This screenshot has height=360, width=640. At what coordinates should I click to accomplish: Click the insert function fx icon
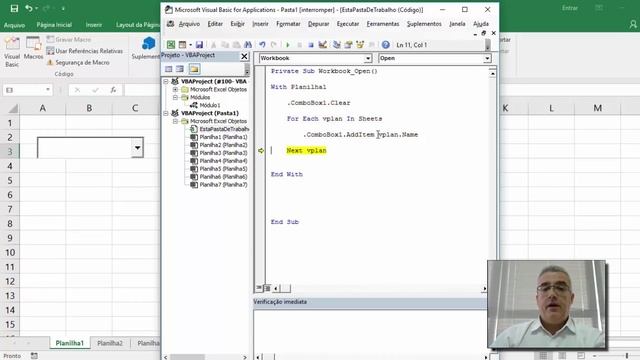[x=113, y=90]
